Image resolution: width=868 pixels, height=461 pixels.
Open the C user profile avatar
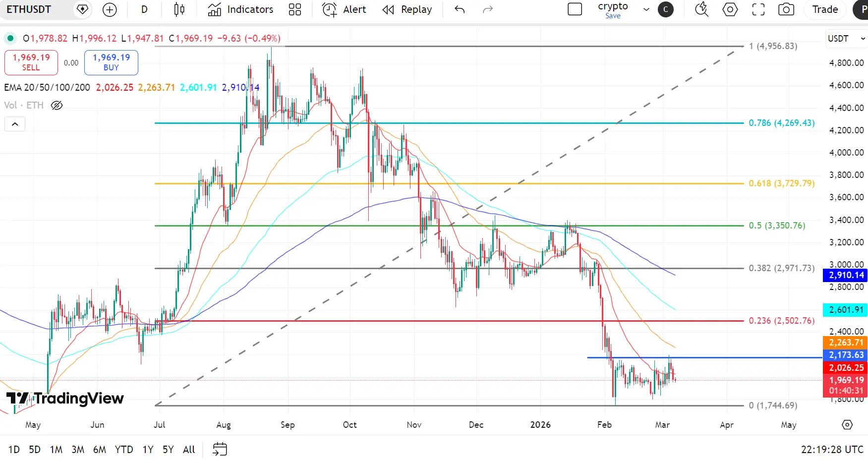click(665, 9)
